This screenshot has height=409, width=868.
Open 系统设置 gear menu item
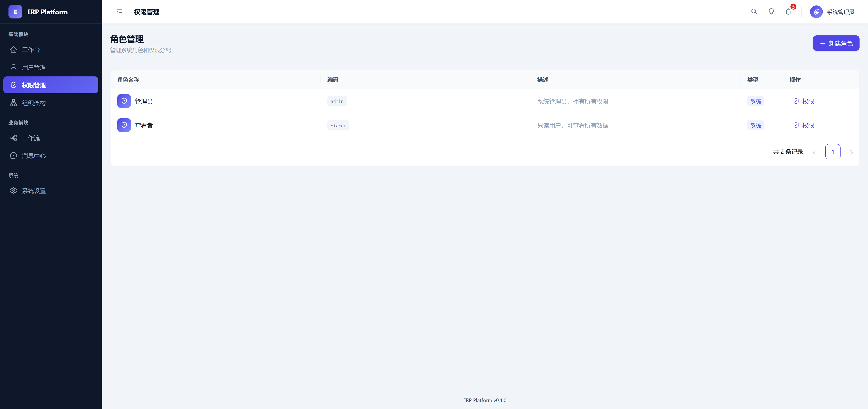click(34, 191)
